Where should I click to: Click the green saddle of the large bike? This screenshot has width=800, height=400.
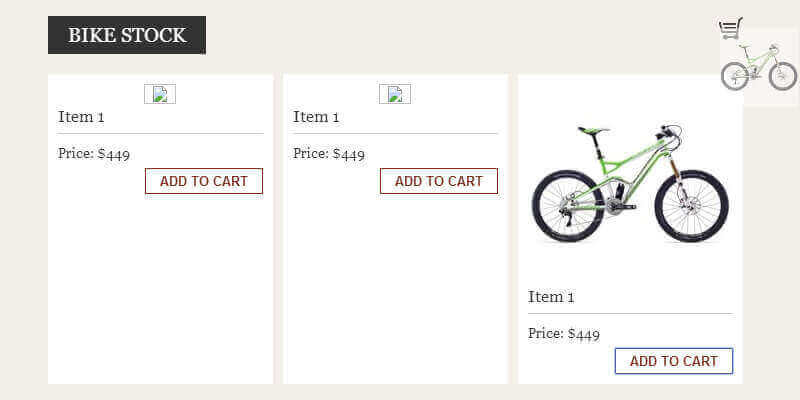[x=592, y=130]
